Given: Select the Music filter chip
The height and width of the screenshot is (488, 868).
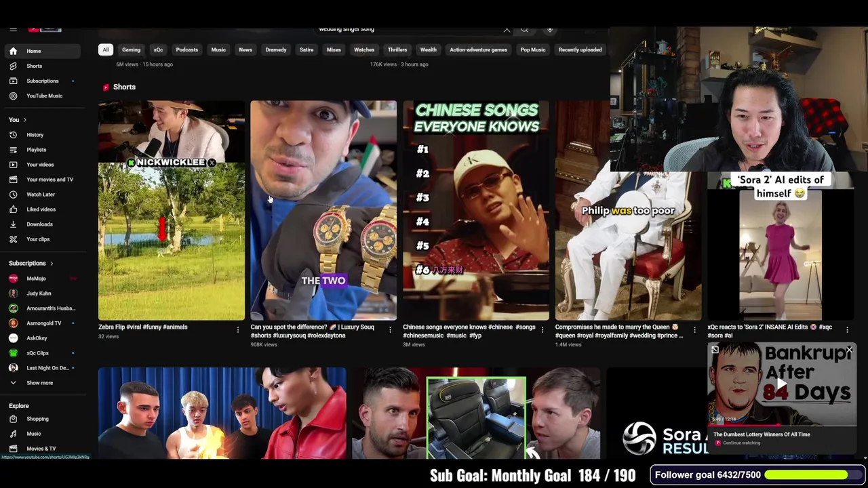Looking at the screenshot, I should point(218,49).
